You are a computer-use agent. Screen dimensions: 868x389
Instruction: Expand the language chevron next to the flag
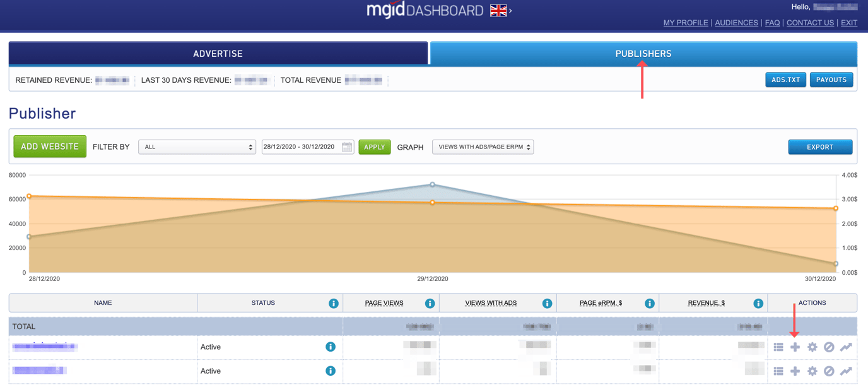(511, 11)
